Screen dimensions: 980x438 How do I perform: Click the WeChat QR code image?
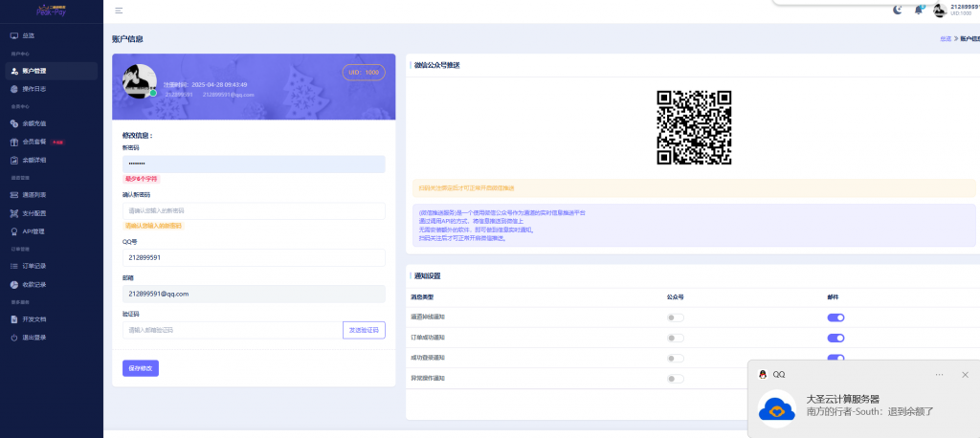(x=694, y=127)
